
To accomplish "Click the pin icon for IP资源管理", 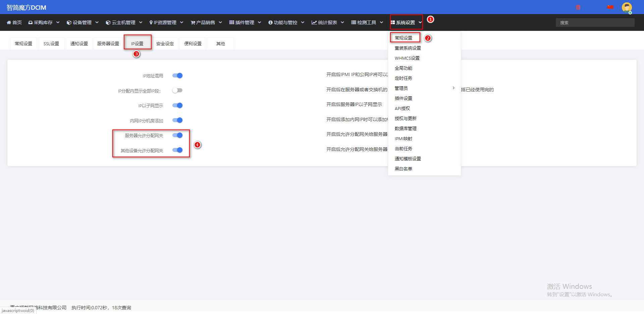I will tap(151, 22).
